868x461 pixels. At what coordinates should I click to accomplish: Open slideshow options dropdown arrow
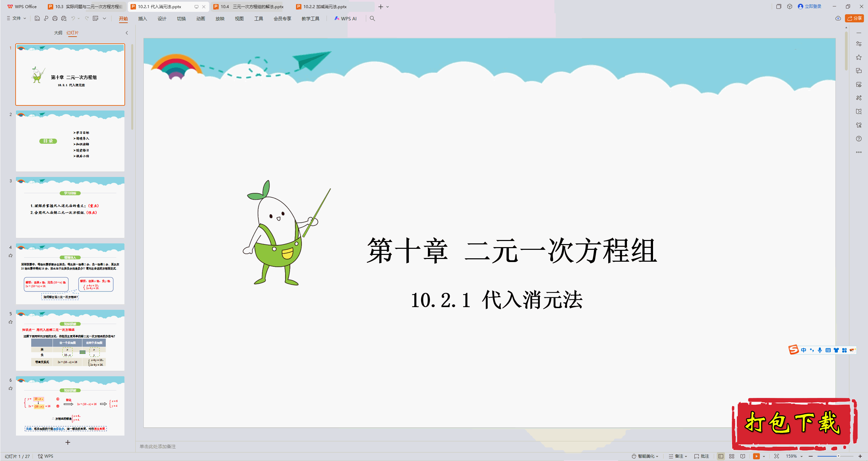764,456
